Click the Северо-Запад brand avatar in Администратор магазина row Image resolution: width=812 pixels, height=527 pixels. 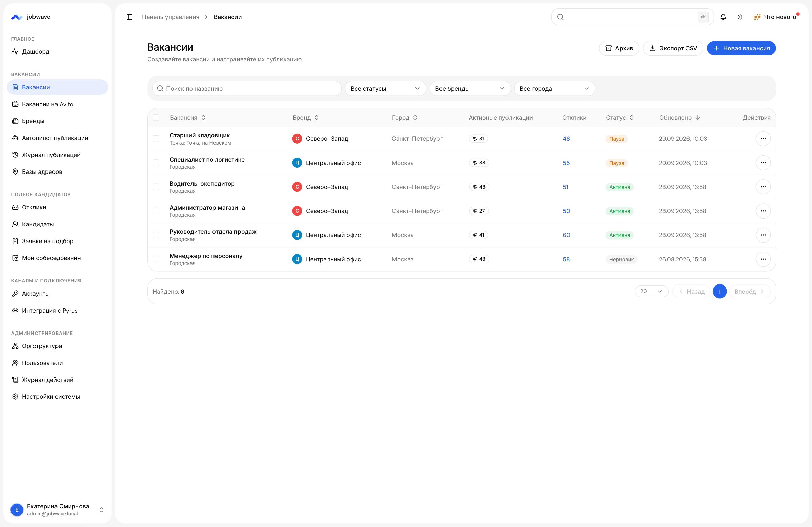297,211
